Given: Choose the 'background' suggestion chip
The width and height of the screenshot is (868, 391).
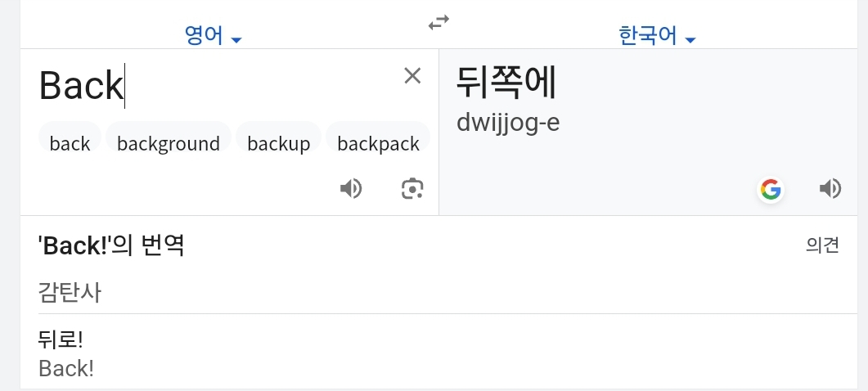Looking at the screenshot, I should point(169,144).
